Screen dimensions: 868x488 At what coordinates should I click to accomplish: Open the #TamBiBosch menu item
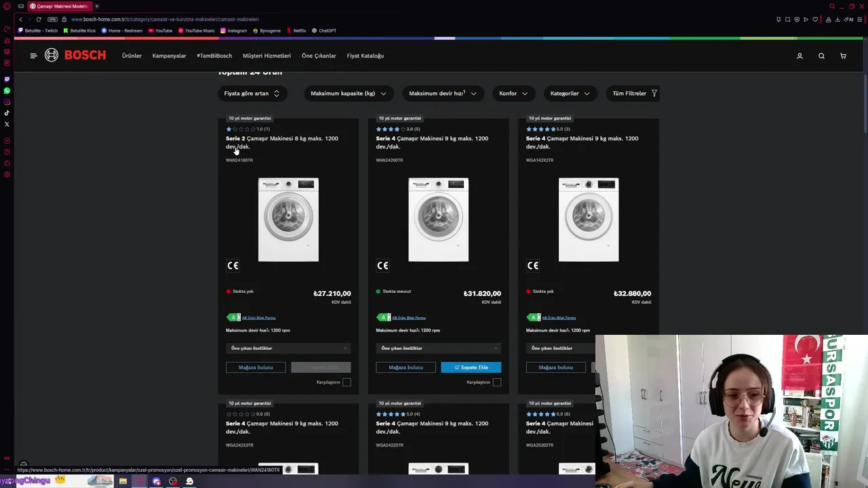pos(214,56)
